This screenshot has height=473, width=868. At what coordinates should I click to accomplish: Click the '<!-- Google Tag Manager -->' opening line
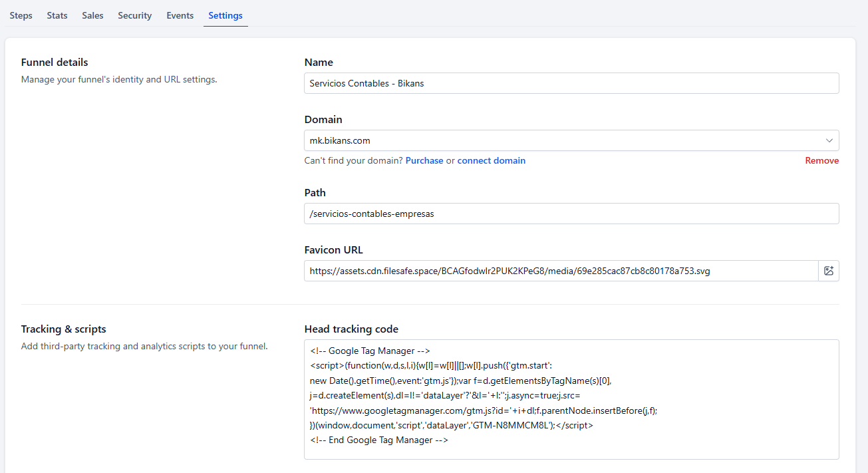tap(370, 351)
